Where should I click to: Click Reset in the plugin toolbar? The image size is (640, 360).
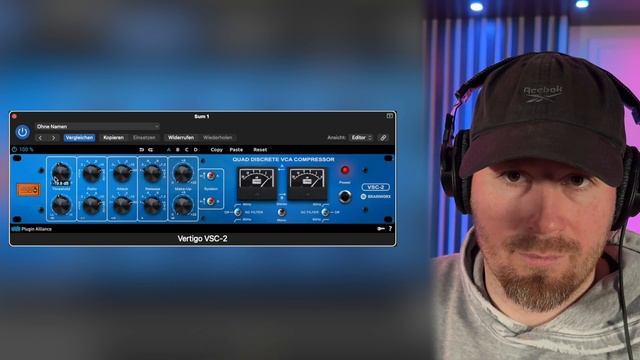point(260,150)
